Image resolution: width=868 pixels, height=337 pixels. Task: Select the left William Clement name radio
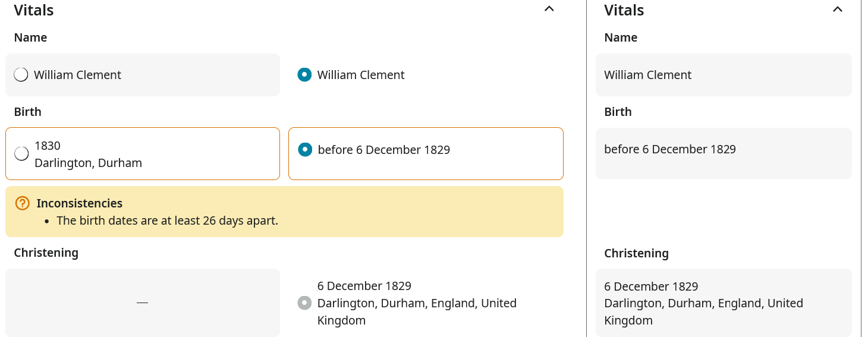pos(21,75)
